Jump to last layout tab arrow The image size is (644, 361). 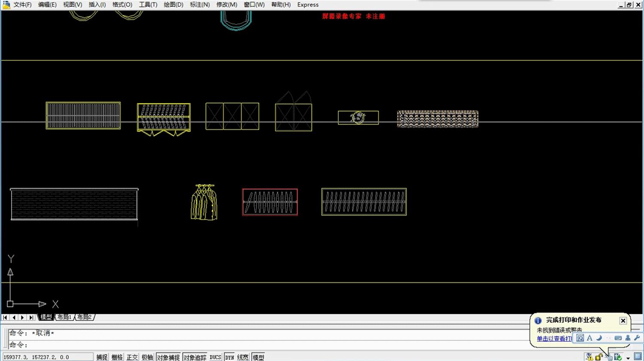point(31,317)
